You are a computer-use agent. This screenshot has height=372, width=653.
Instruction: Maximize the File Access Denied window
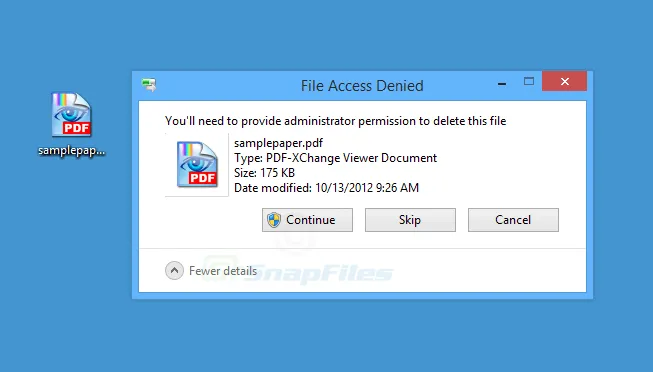(x=529, y=81)
